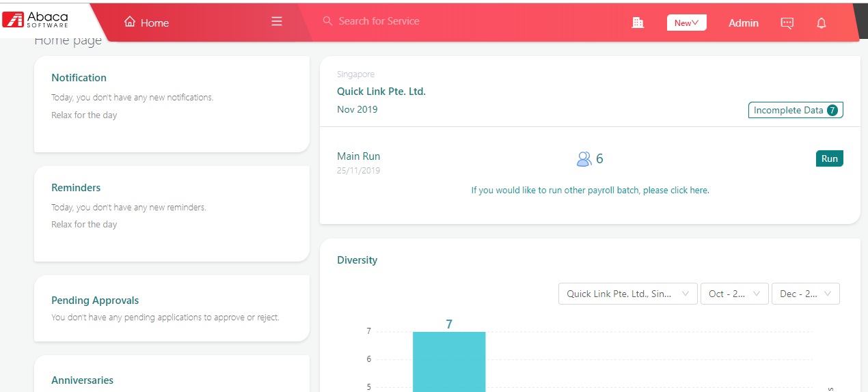This screenshot has width=868, height=392.
Task: Click the Quick Link Pte. Ltd. company name
Action: (x=381, y=91)
